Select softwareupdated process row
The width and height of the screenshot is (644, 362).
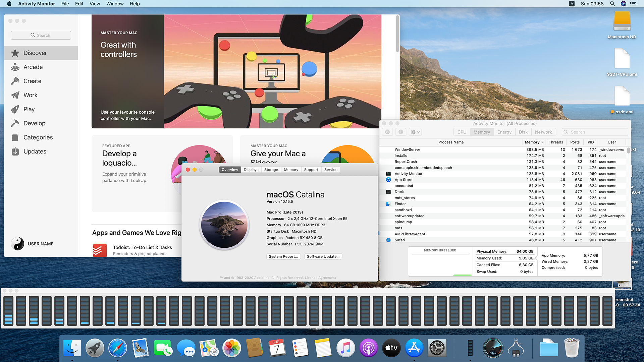click(x=503, y=216)
